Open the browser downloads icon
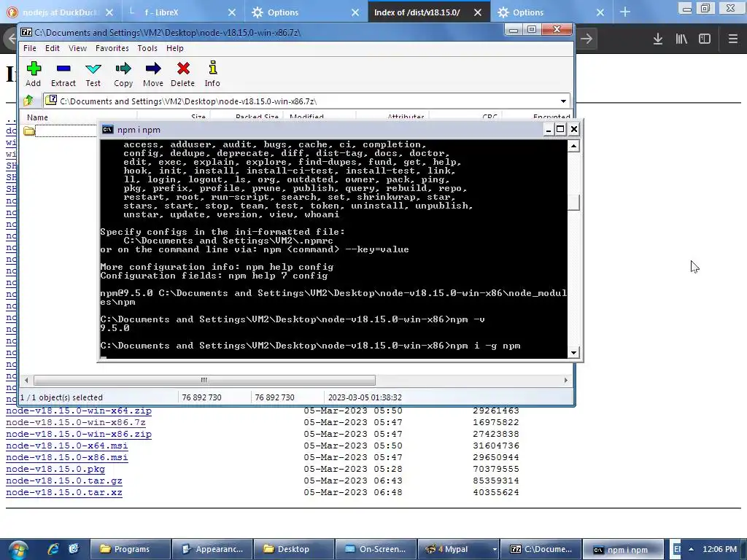Image resolution: width=747 pixels, height=560 pixels. click(658, 39)
